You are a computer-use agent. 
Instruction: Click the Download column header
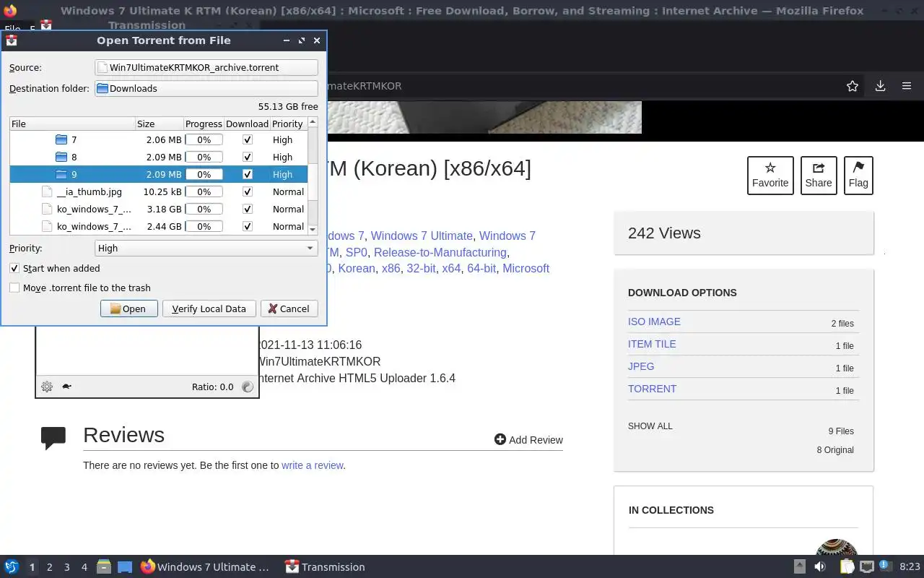pyautogui.click(x=247, y=124)
